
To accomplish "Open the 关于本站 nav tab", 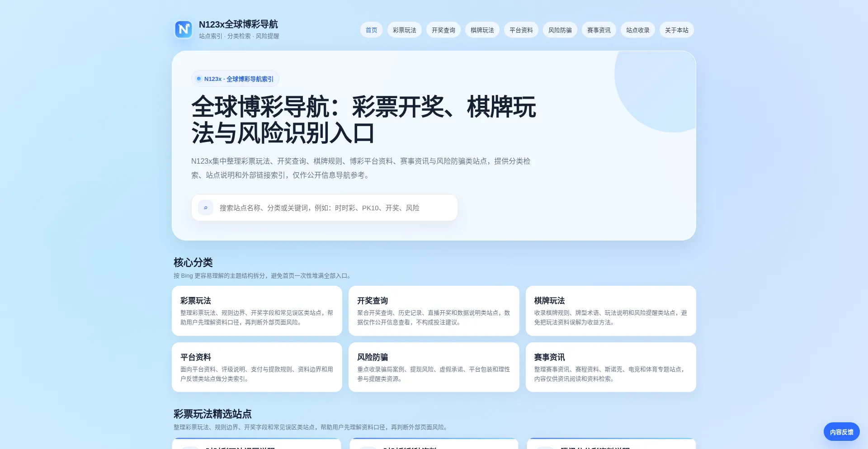I will (677, 30).
